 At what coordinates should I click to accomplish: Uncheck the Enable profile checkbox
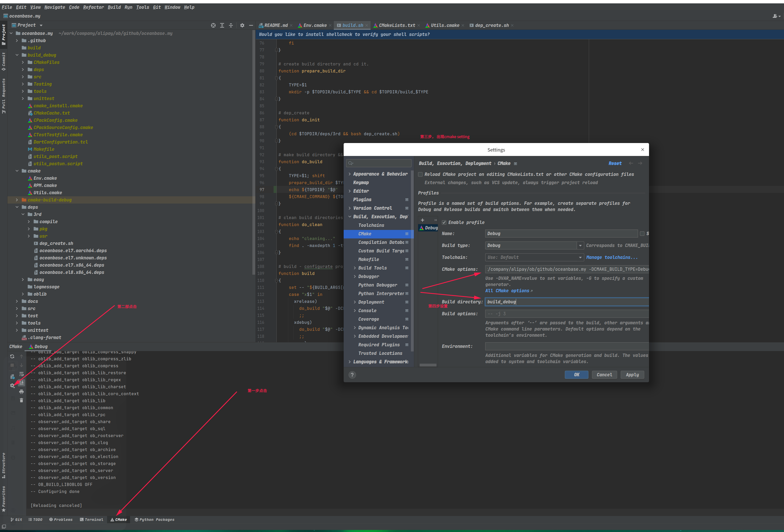point(444,222)
